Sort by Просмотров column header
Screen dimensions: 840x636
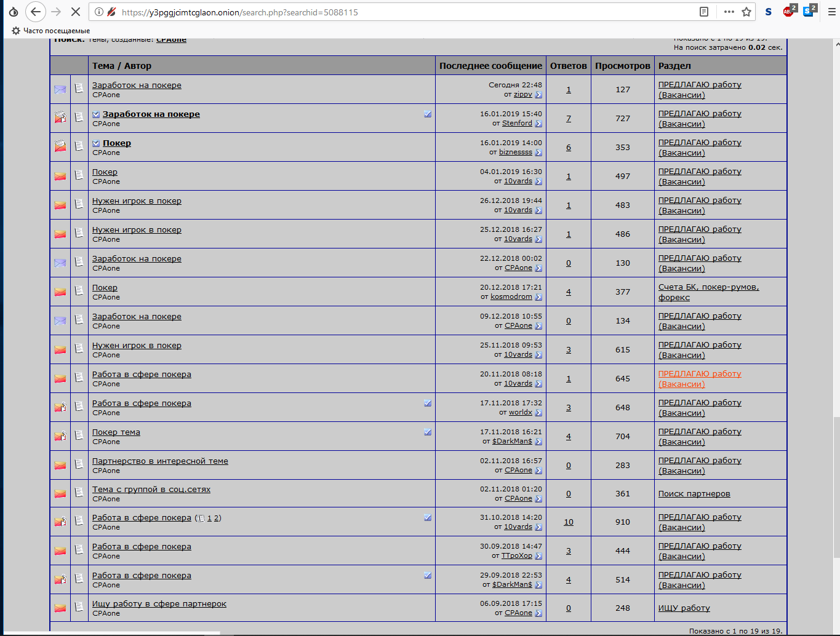click(x=623, y=66)
